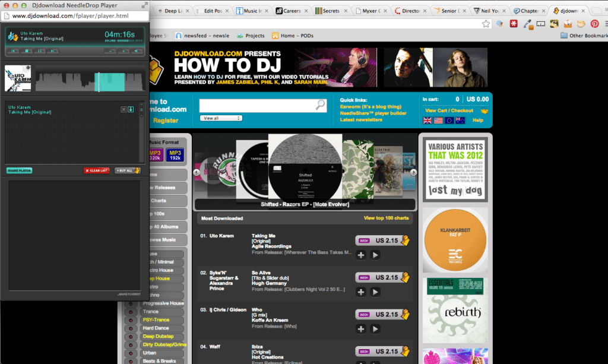
Task: Open the Earworm blog quick link
Action: (370, 107)
